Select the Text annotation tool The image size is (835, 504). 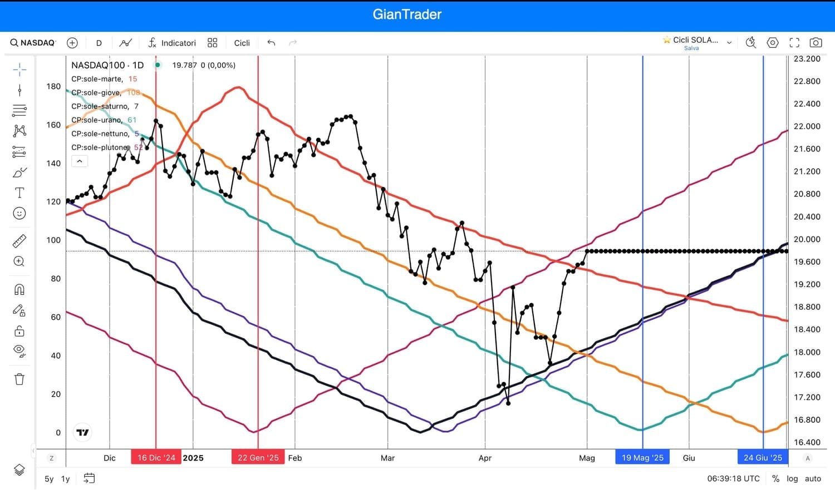click(19, 192)
